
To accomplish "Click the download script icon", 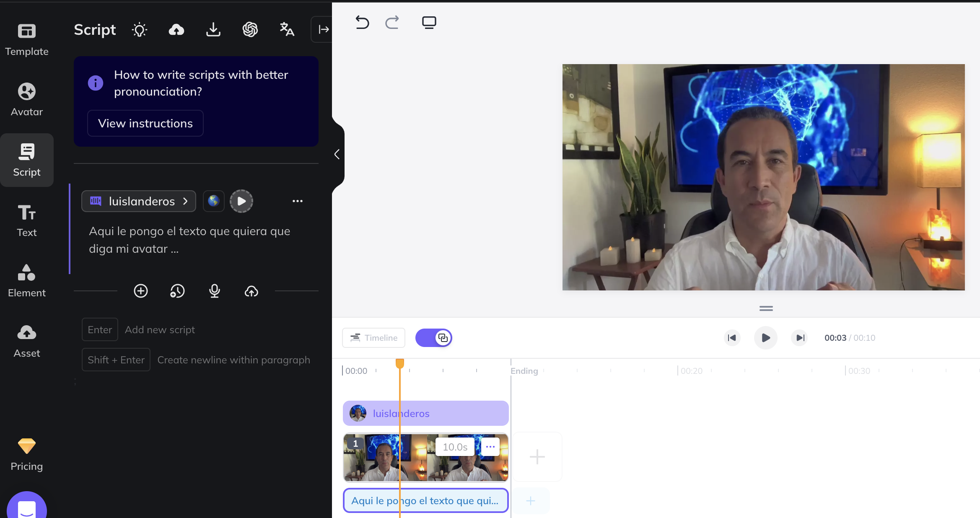I will (x=213, y=29).
